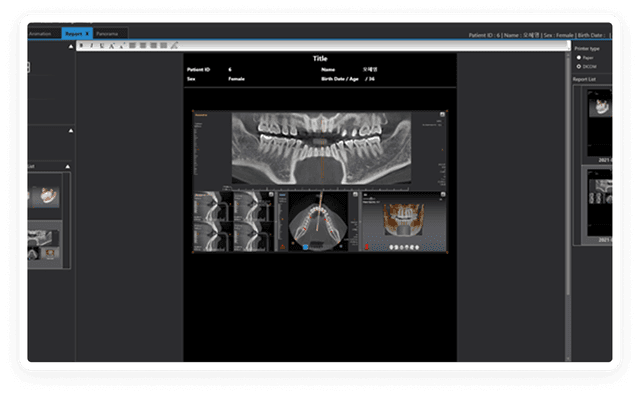Justify the report text
640x395 pixels.
pos(163,45)
